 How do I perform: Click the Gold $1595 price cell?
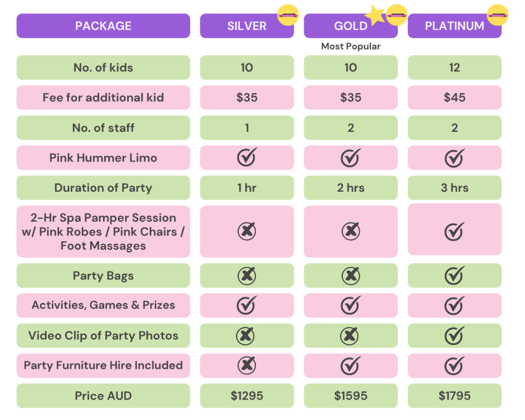351,396
